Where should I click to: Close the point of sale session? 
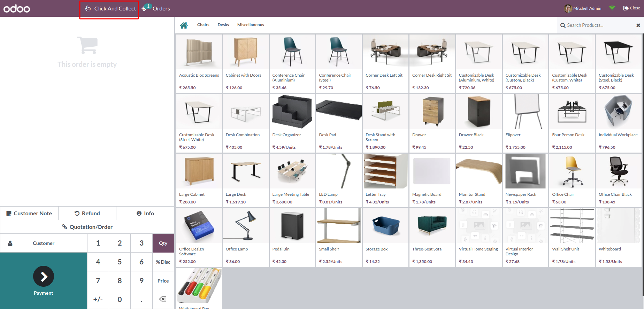tap(631, 8)
